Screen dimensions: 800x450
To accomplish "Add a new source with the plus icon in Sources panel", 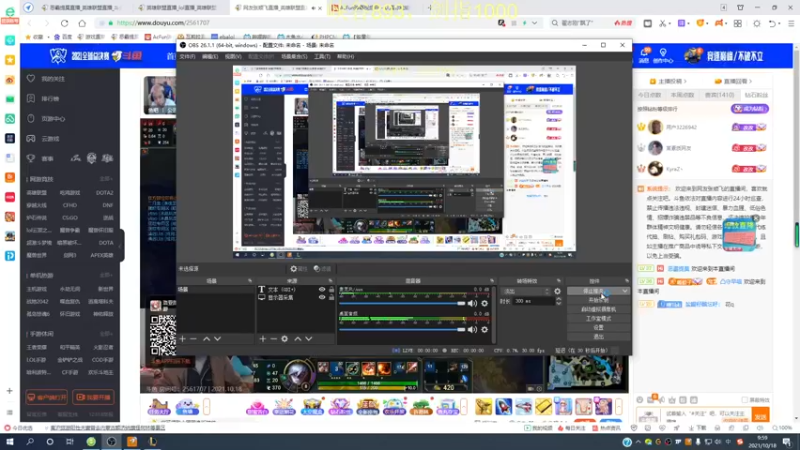I will 262,339.
